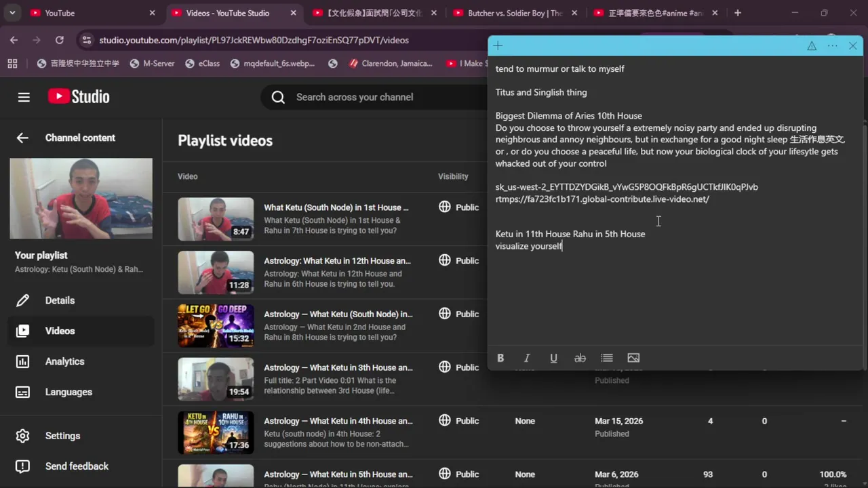The width and height of the screenshot is (868, 488).
Task: Click the Settings gear icon
Action: tap(22, 436)
